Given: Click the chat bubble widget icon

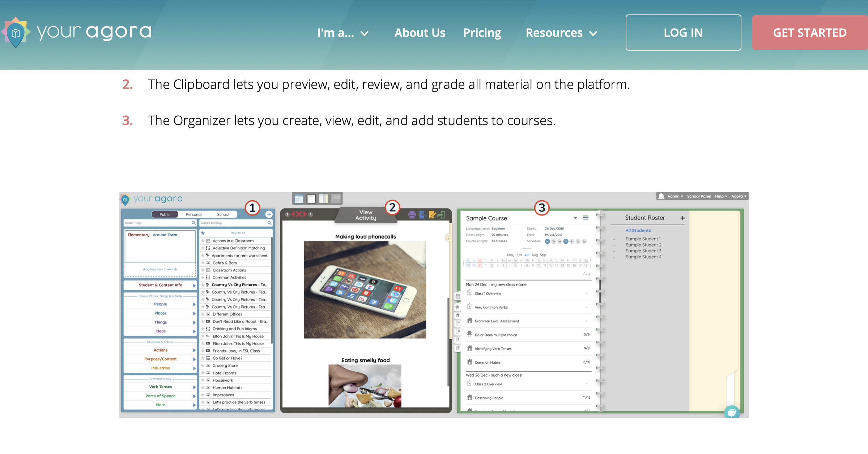Looking at the screenshot, I should click(x=731, y=412).
